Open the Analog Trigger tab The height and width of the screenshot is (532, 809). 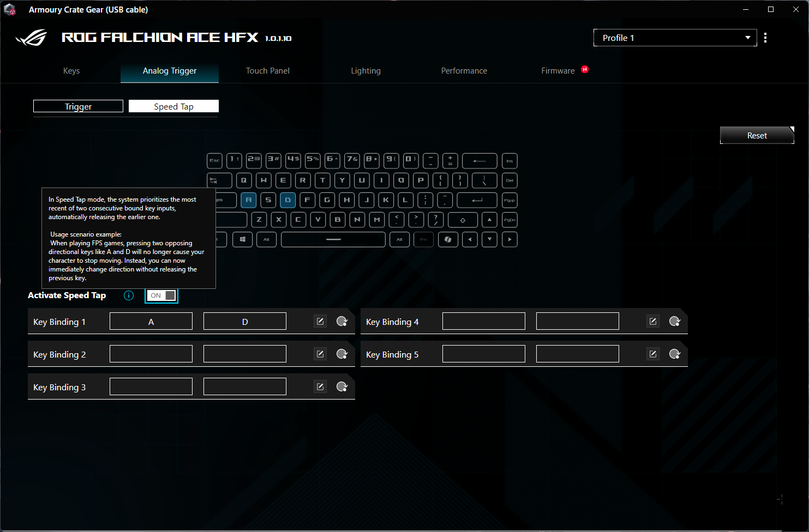point(170,71)
